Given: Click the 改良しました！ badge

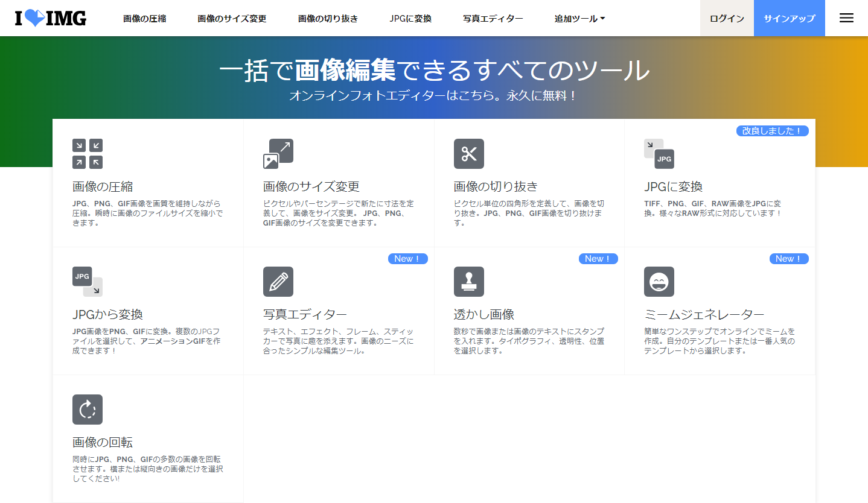Looking at the screenshot, I should [773, 131].
